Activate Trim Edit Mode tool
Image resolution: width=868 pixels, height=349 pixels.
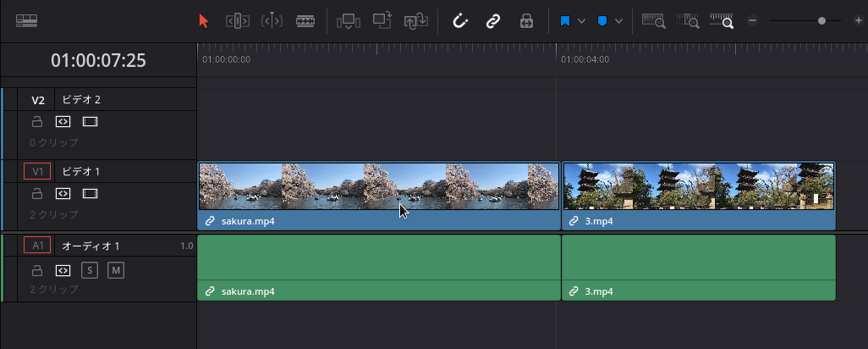click(238, 21)
